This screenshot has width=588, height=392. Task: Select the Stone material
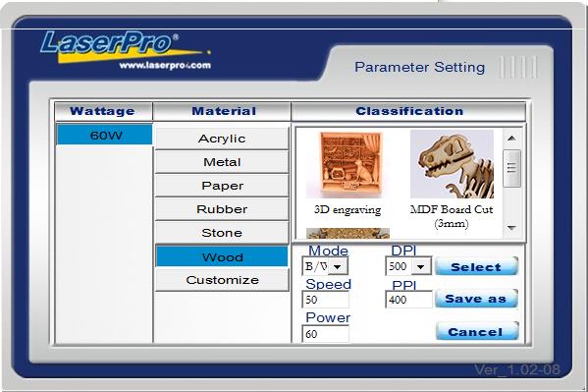(222, 233)
